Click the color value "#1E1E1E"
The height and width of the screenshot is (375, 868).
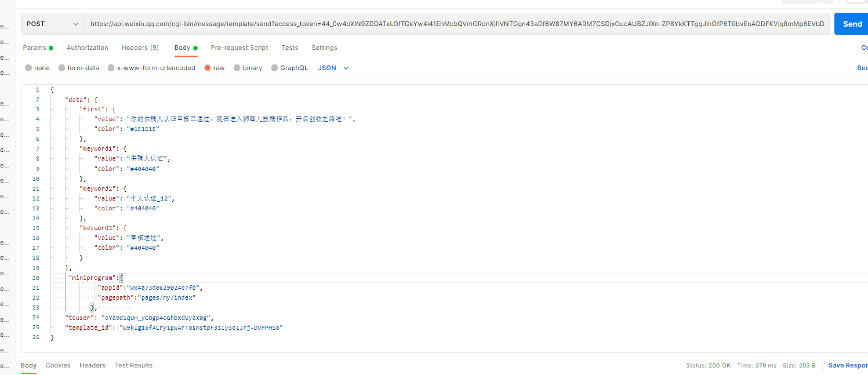point(143,129)
